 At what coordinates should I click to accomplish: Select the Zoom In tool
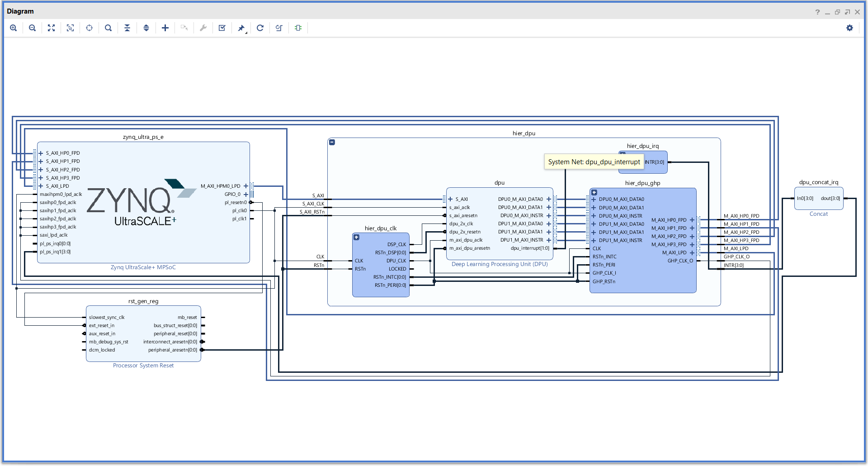[x=14, y=28]
